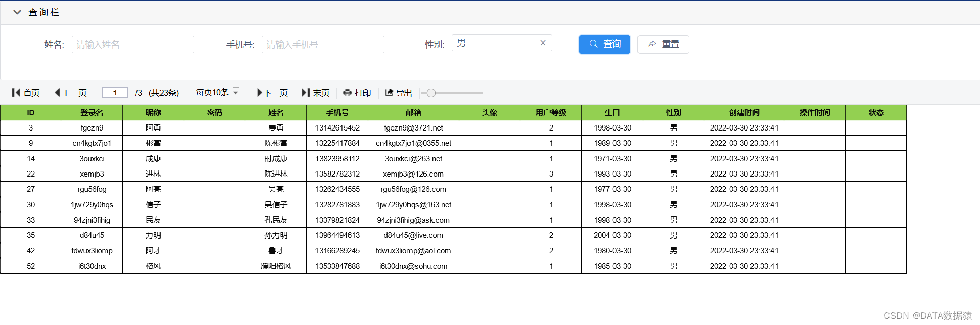Click the phone number 13582782312
The height and width of the screenshot is (325, 980).
click(337, 174)
